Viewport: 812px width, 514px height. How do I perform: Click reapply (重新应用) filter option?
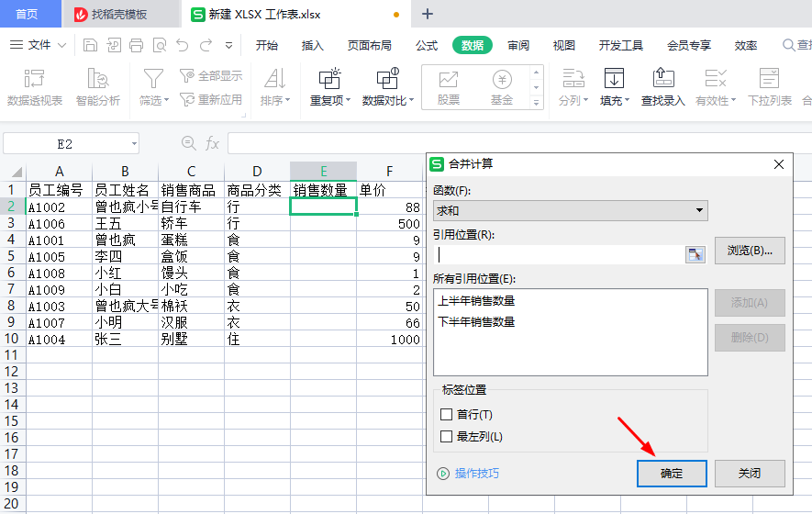(x=211, y=99)
